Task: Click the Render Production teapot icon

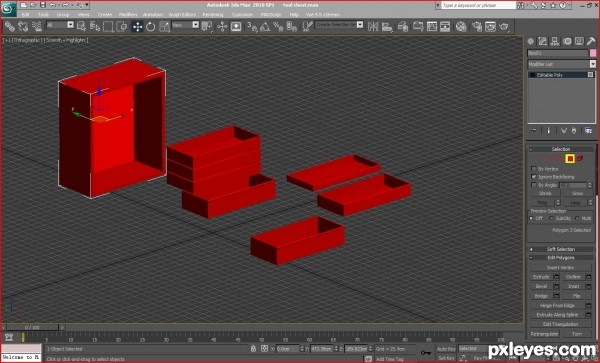Action: pyautogui.click(x=504, y=26)
